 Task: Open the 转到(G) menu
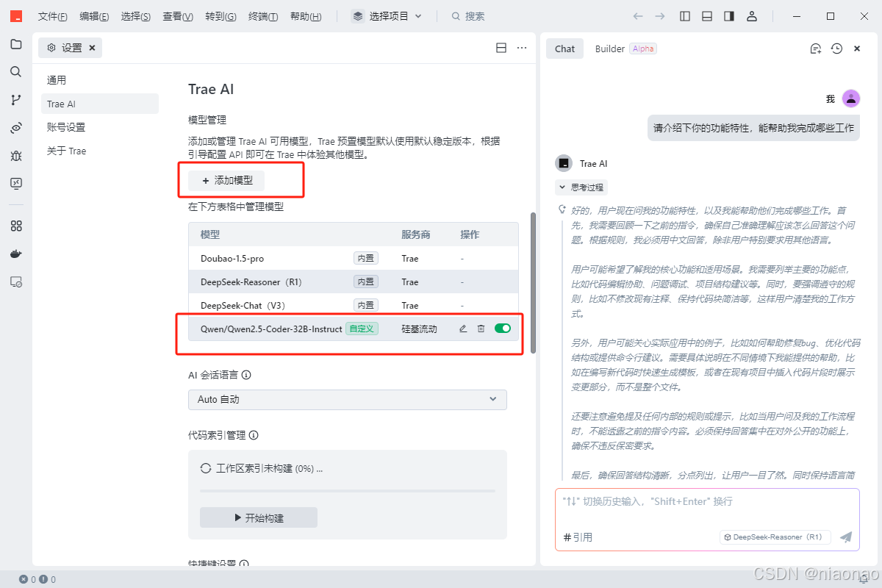(220, 16)
